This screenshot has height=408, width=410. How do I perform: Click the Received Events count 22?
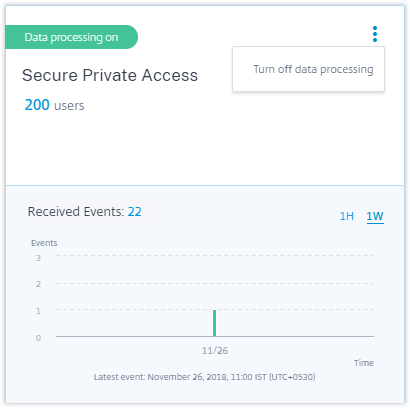pyautogui.click(x=135, y=212)
